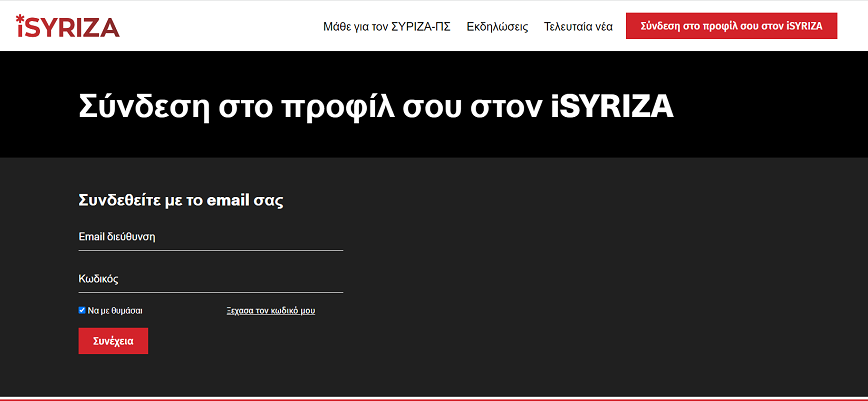Image resolution: width=868 pixels, height=401 pixels.
Task: Click the large Σύνδεση στο προφίλ σου heading
Action: [375, 106]
